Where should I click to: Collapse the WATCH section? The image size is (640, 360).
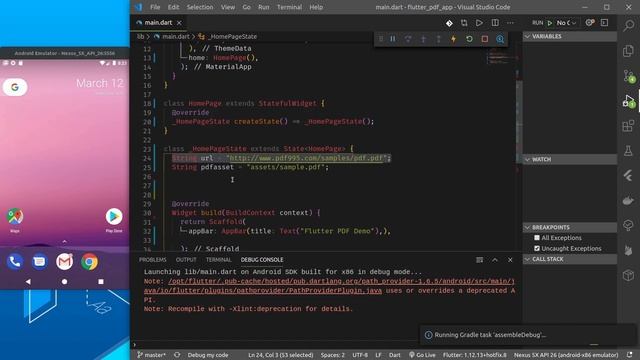pos(570,159)
